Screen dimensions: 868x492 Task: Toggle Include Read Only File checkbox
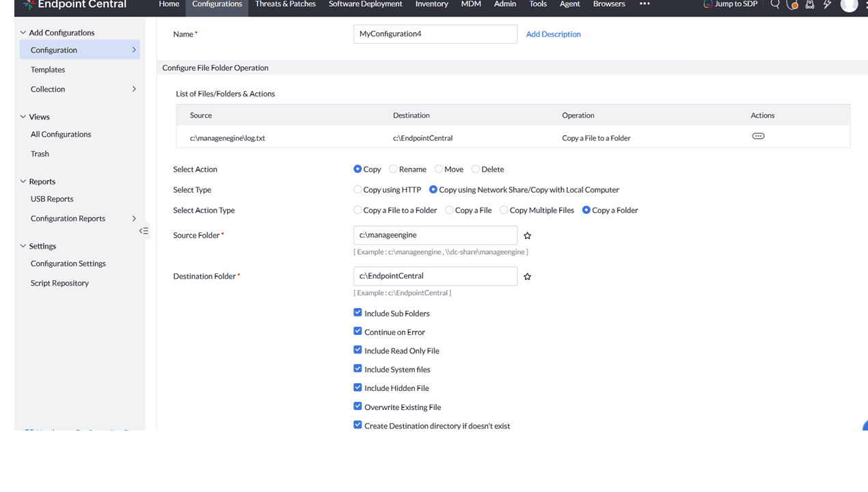coord(357,350)
